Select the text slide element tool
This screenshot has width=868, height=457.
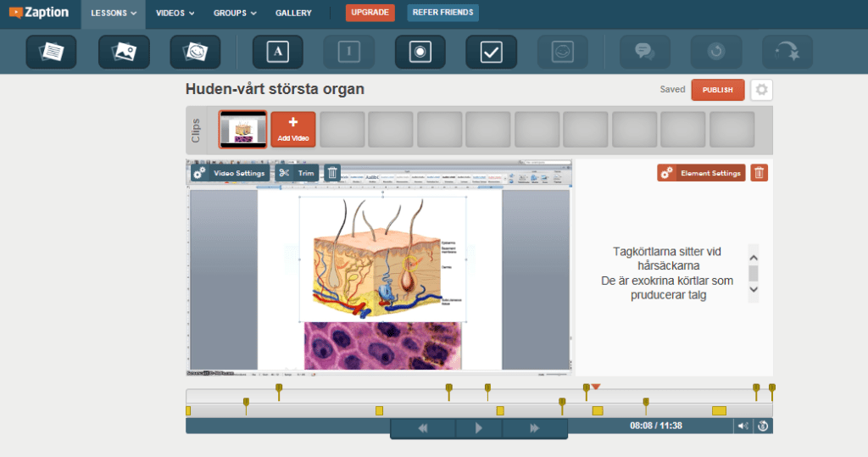[x=51, y=53]
